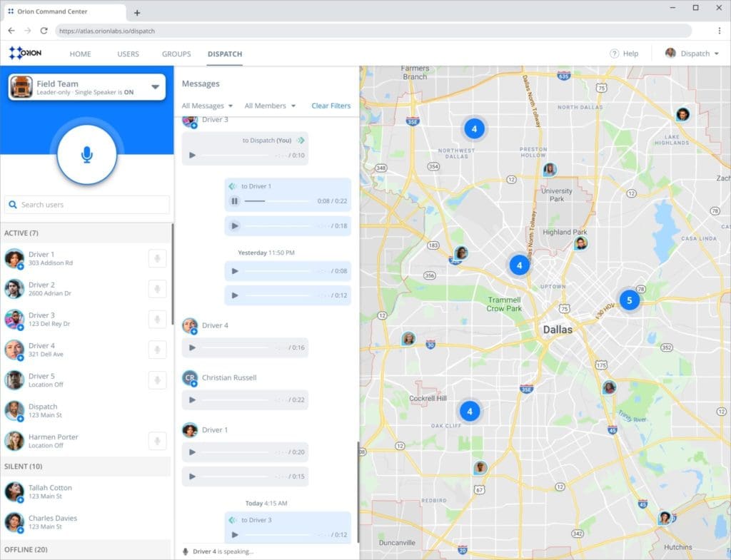The height and width of the screenshot is (560, 731).
Task: Select the cluster marker labeled 5 on map
Action: coord(629,300)
